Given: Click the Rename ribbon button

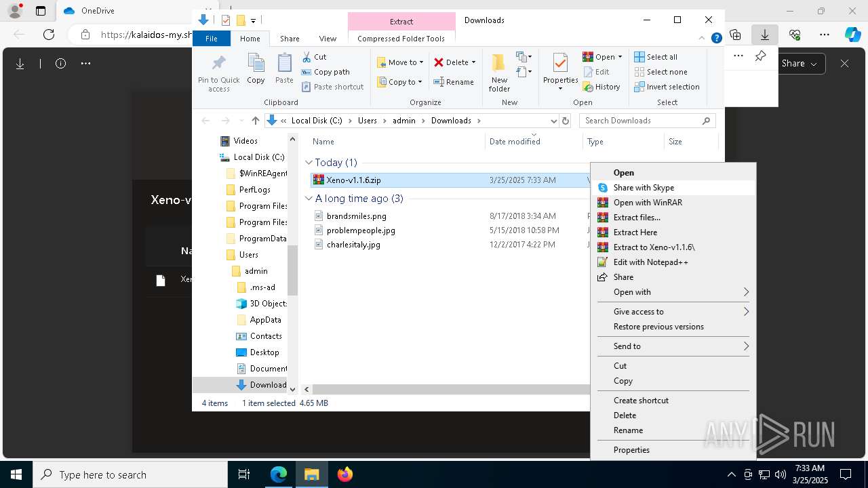Looking at the screenshot, I should pyautogui.click(x=454, y=82).
